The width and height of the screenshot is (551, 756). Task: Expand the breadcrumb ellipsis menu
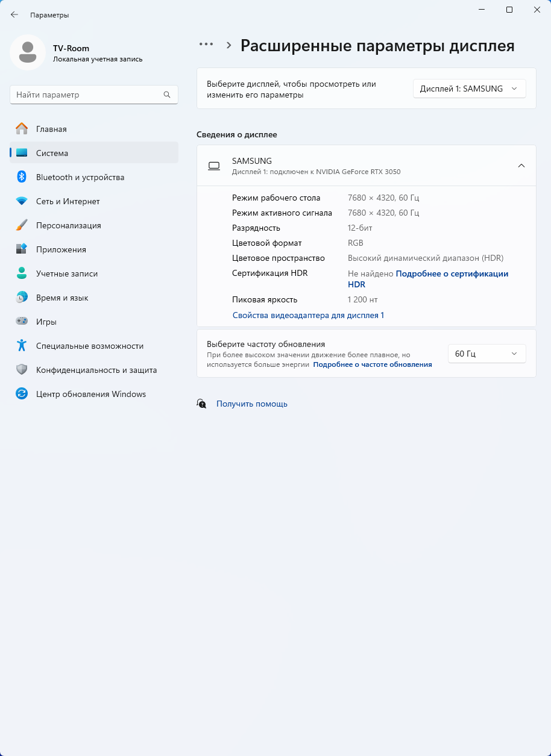point(206,44)
